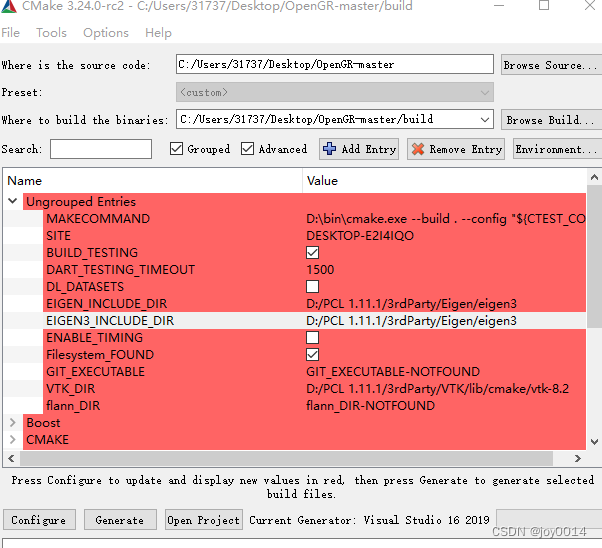Click the DESKTOP-E2I4IQO value
Image resolution: width=602 pixels, height=548 pixels.
pyautogui.click(x=360, y=235)
